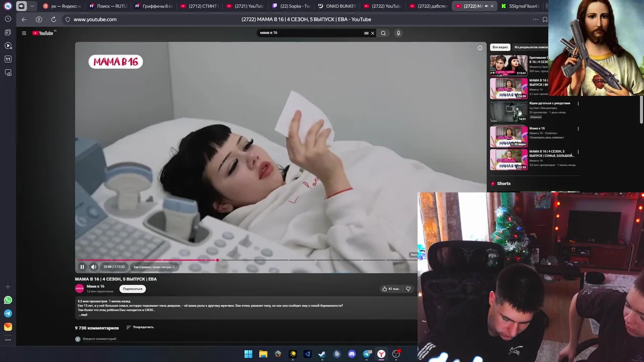Open the history clock icon in the browser sidebar
This screenshot has width=644, height=362.
8,19
